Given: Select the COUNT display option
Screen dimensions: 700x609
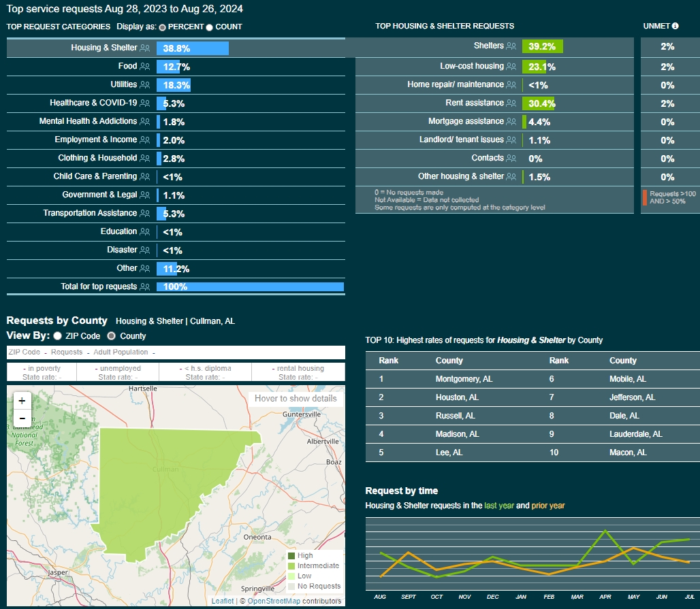Looking at the screenshot, I should pos(209,27).
